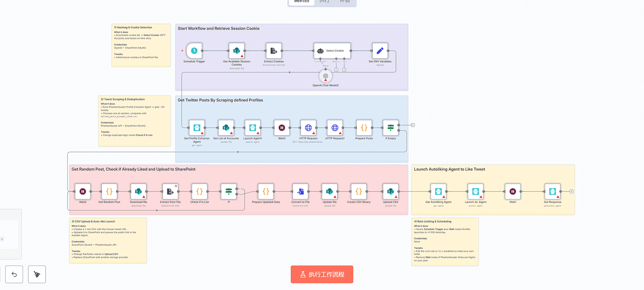The image size is (644, 290).
Task: Select the Wait3 pause node
Action: click(x=282, y=128)
